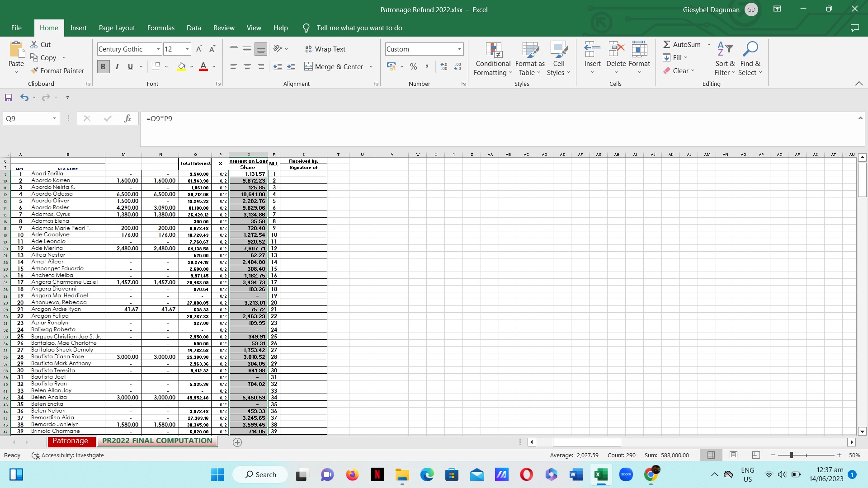This screenshot has height=488, width=868.
Task: Switch to Page Layout view in status bar
Action: click(733, 455)
